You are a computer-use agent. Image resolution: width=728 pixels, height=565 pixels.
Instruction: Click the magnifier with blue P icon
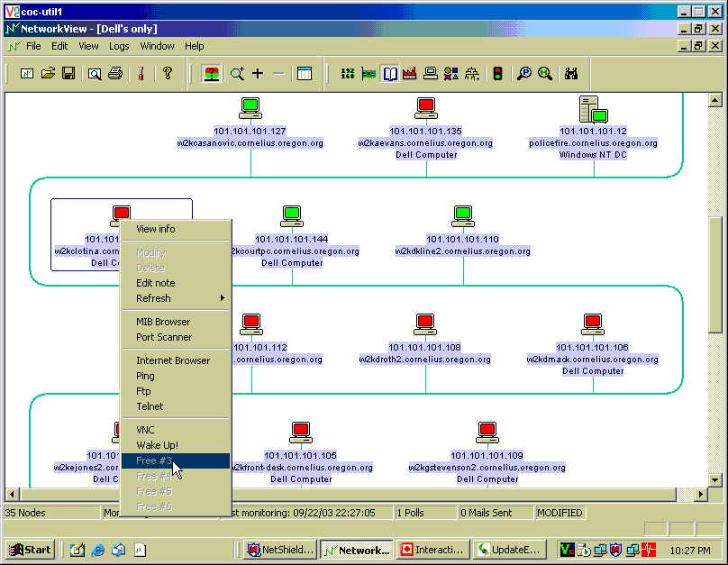(524, 73)
